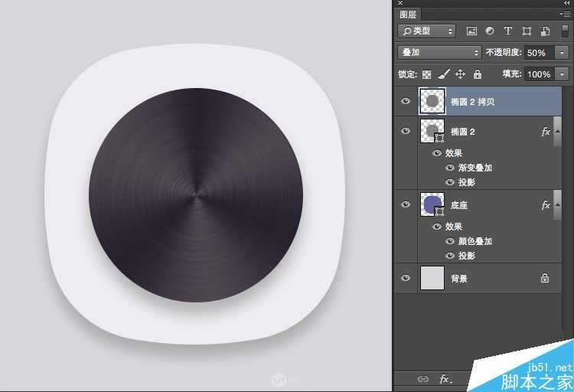Select the 图层 panel tab

point(409,14)
